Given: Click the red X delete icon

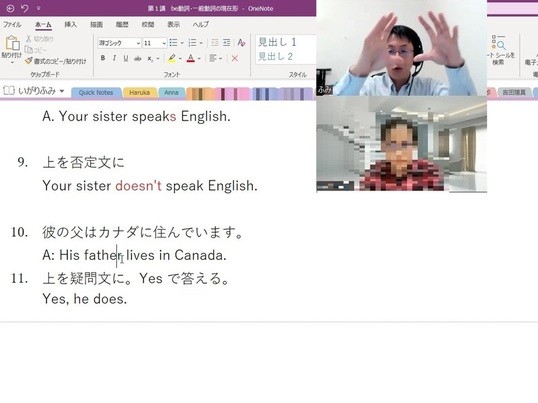Looking at the screenshot, I should pyautogui.click(x=235, y=59).
